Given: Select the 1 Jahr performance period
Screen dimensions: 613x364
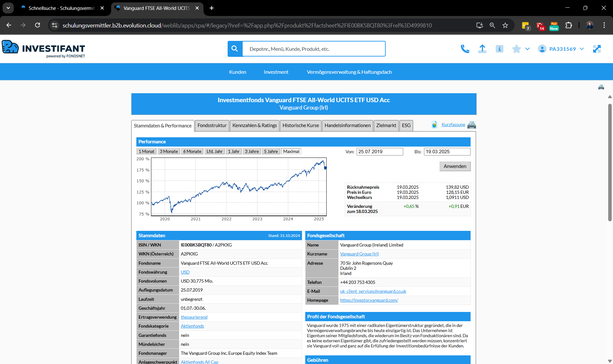Looking at the screenshot, I should point(233,151).
